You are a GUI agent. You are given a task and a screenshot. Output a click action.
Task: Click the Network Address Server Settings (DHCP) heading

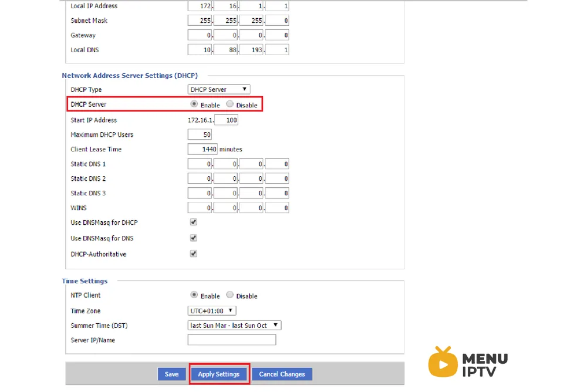tap(130, 76)
